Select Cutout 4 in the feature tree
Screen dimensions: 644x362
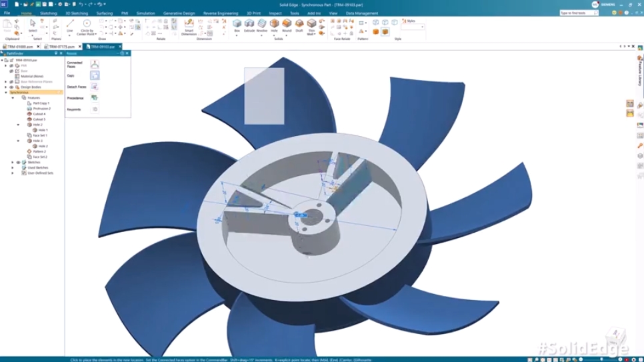click(39, 114)
